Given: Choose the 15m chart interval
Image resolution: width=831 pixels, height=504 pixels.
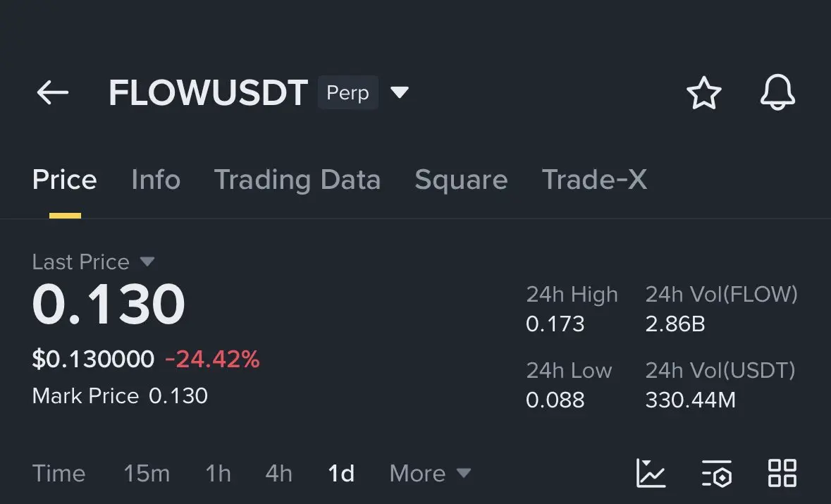Looking at the screenshot, I should (x=147, y=473).
